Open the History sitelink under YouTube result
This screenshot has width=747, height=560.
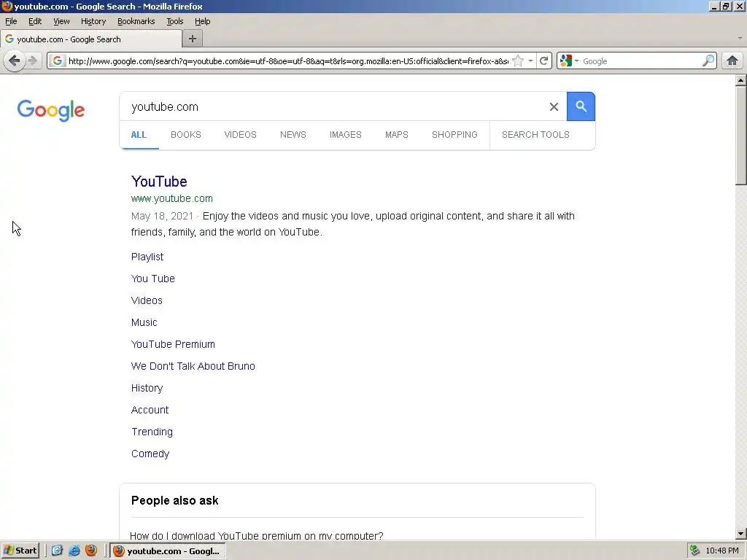(147, 388)
